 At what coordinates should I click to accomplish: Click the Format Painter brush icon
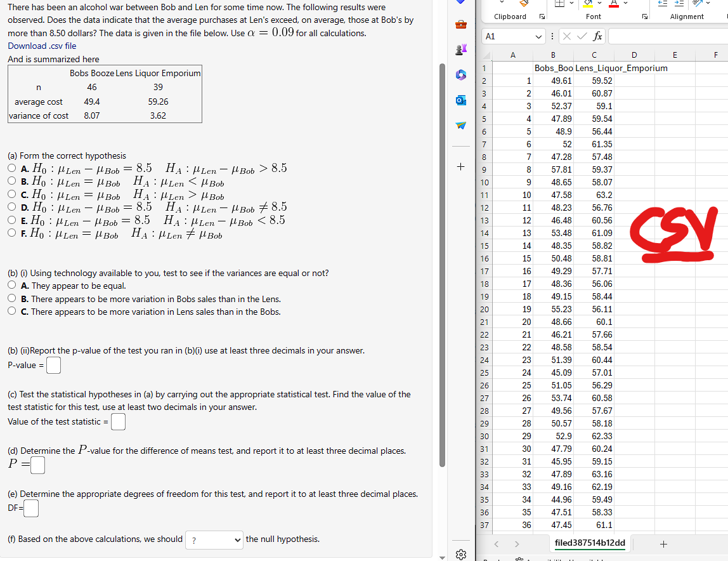click(x=524, y=3)
